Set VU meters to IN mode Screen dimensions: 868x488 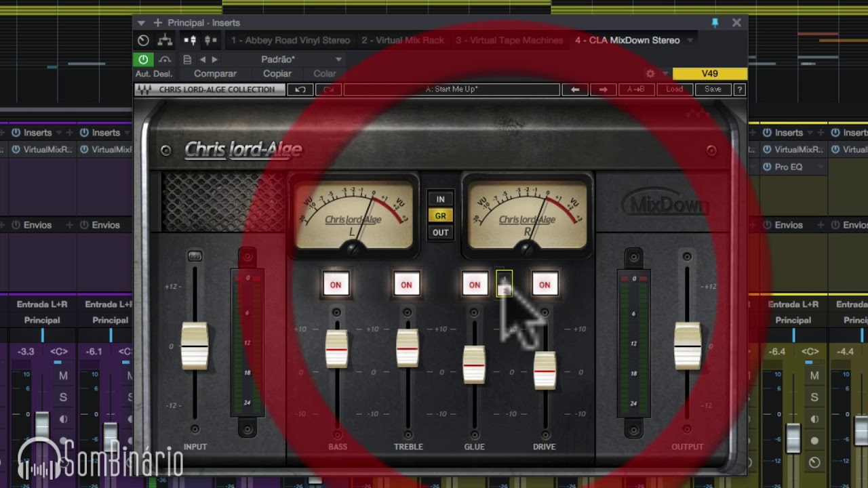pyautogui.click(x=440, y=199)
